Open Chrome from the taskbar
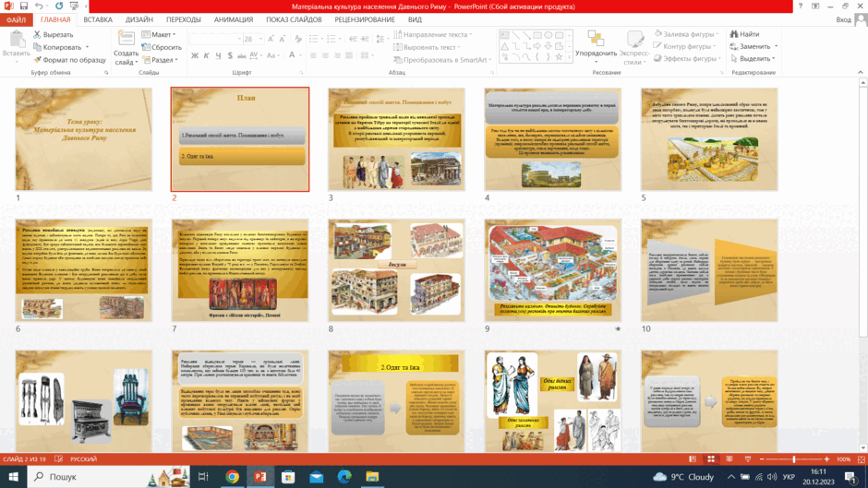The width and height of the screenshot is (868, 488). point(232,476)
